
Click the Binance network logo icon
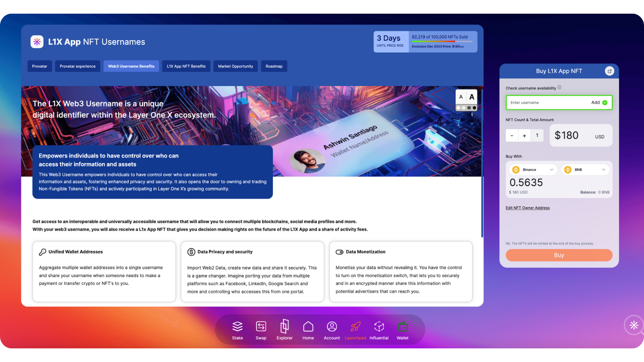tap(516, 170)
